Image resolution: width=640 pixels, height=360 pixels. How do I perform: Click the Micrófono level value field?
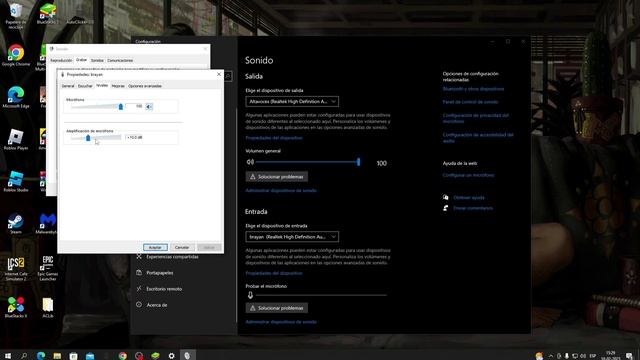point(134,106)
